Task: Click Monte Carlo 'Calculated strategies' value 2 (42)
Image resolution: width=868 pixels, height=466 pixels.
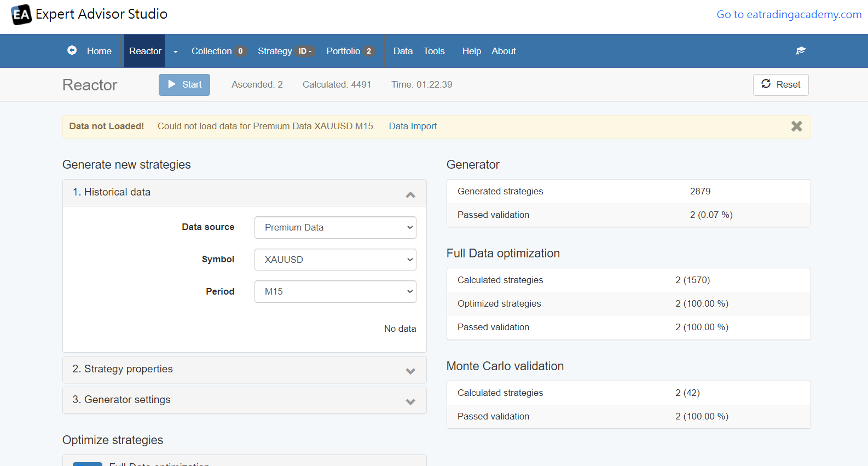Action: [687, 393]
